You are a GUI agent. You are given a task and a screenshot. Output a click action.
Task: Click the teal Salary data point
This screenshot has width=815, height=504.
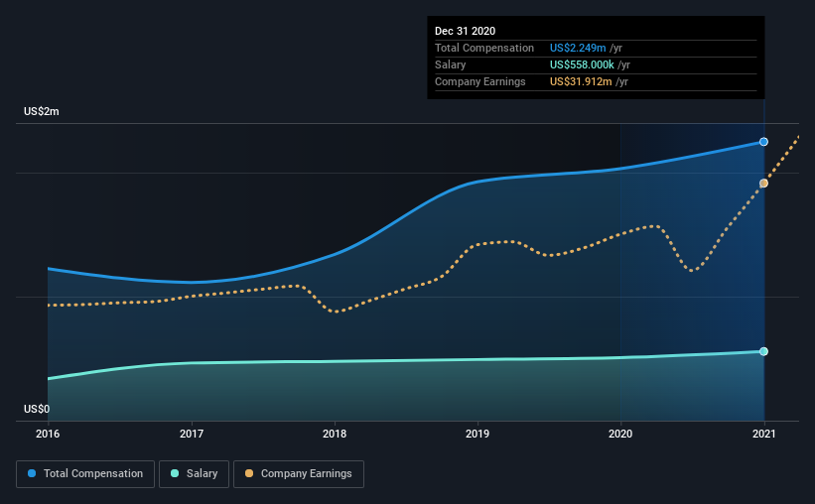pyautogui.click(x=763, y=352)
